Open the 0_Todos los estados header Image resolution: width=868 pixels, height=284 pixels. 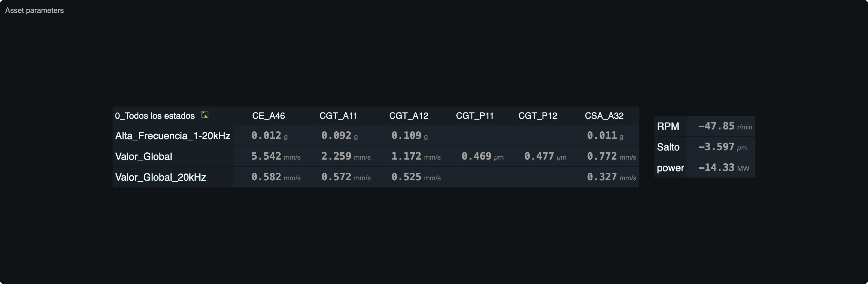[155, 116]
